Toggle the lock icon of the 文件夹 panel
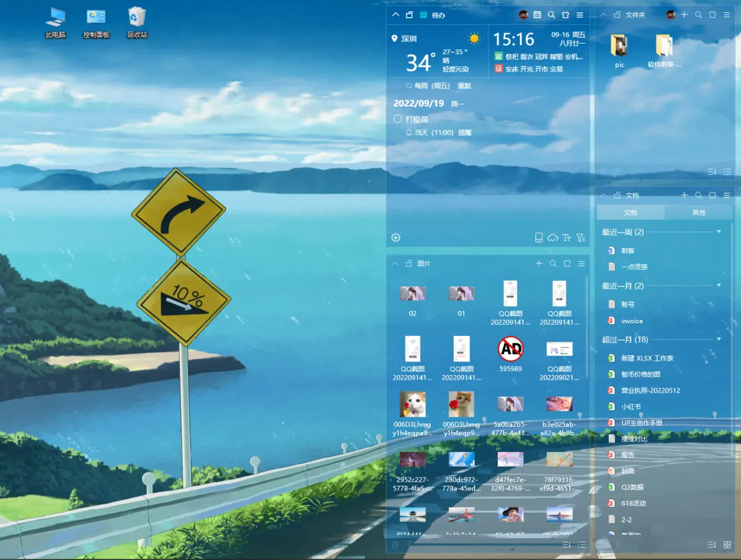The image size is (741, 560). pyautogui.click(x=617, y=15)
